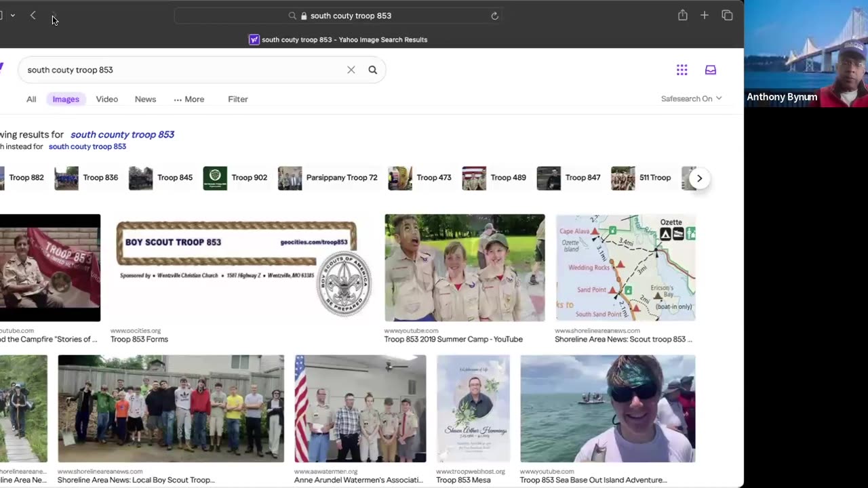Screen dimensions: 868x488
Task: Open Yahoo Mail inbox icon
Action: (711, 70)
